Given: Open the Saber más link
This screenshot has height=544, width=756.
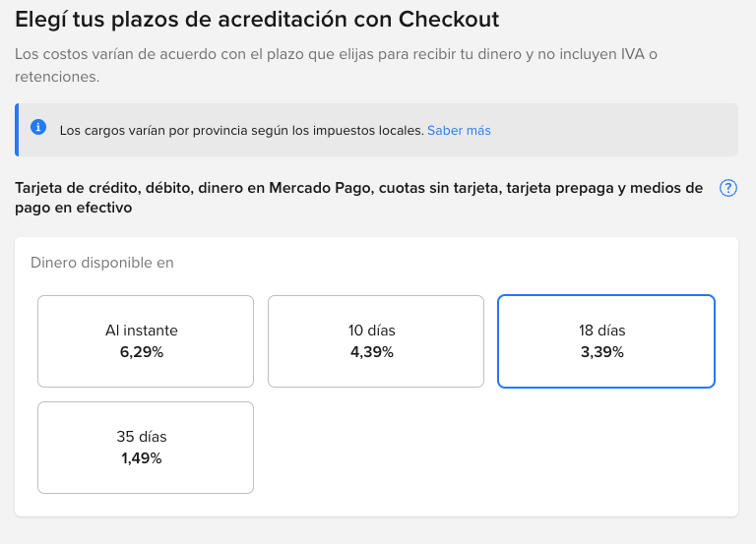Looking at the screenshot, I should tap(459, 131).
